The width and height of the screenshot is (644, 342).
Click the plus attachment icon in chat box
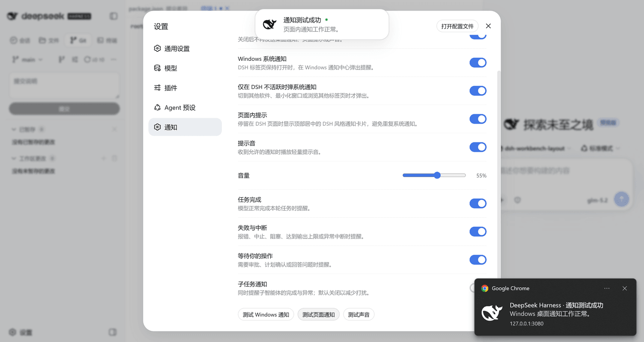[501, 200]
